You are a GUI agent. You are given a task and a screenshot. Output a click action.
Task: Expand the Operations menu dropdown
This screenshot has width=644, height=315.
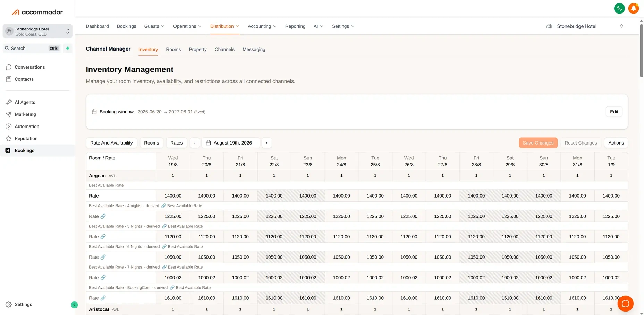point(187,26)
